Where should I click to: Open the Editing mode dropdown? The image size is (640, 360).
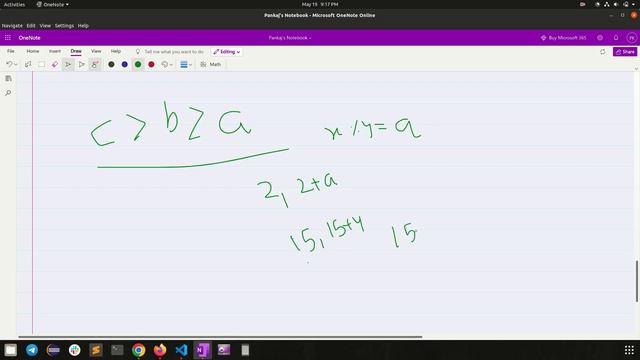click(x=227, y=52)
